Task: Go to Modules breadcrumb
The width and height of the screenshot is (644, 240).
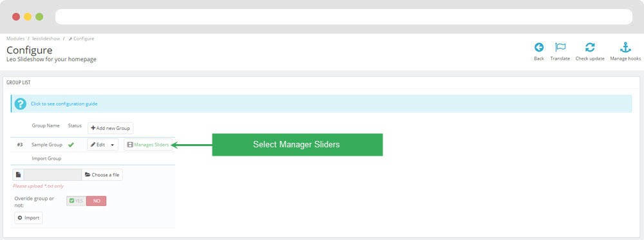Action: [x=15, y=39]
